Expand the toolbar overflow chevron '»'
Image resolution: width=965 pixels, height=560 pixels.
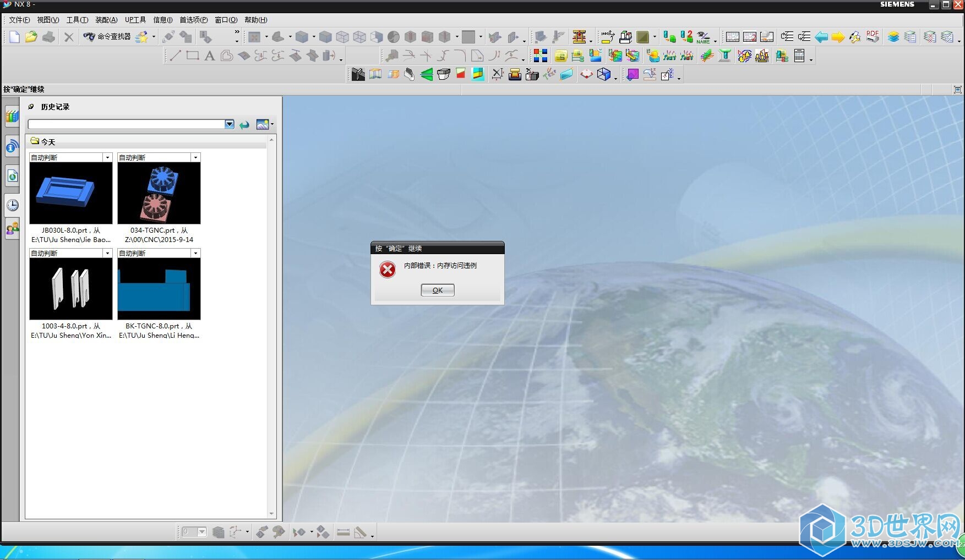(237, 32)
